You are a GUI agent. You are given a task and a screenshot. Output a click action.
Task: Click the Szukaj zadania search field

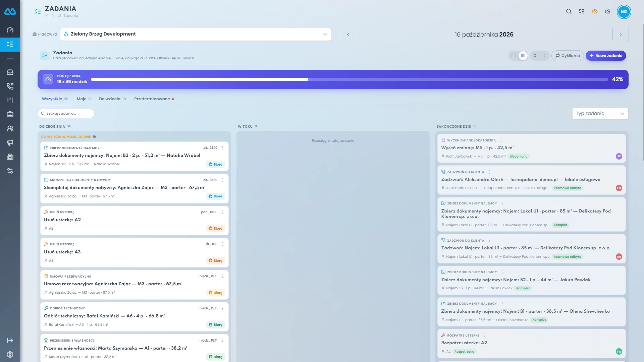(66, 113)
